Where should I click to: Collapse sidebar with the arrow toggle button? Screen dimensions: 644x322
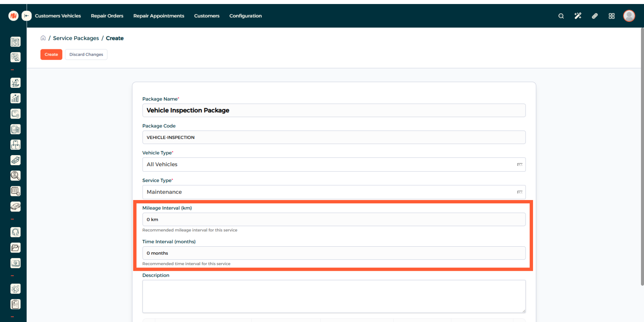click(26, 16)
